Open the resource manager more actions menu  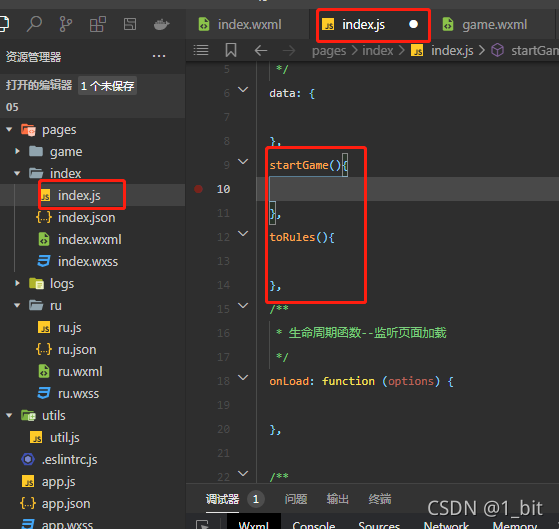click(x=159, y=56)
